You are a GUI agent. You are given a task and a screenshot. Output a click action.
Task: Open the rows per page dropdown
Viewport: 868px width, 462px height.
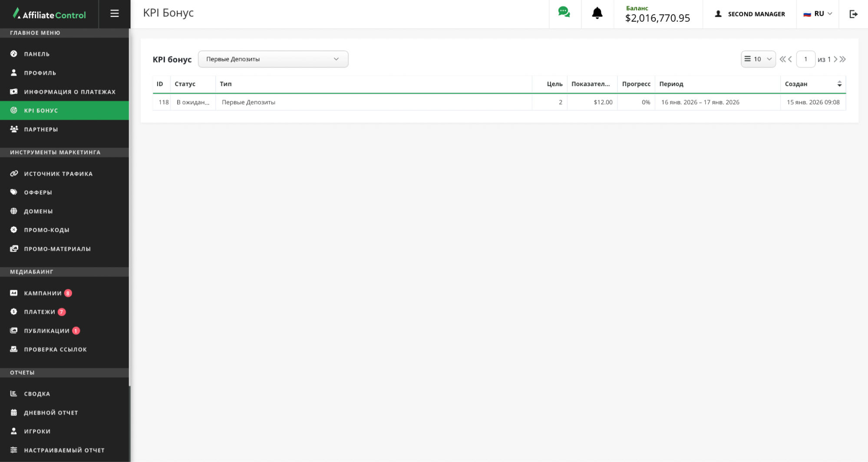[758, 59]
